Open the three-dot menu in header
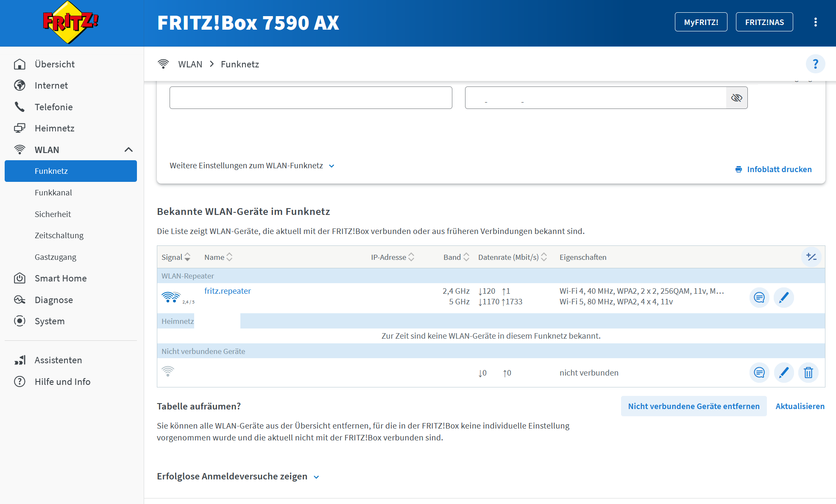836x504 pixels. point(815,22)
